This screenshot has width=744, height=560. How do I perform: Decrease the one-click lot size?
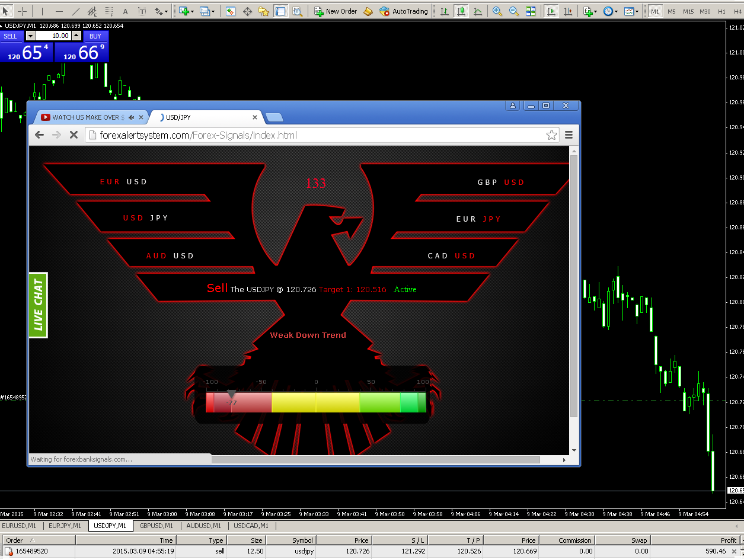coord(31,36)
